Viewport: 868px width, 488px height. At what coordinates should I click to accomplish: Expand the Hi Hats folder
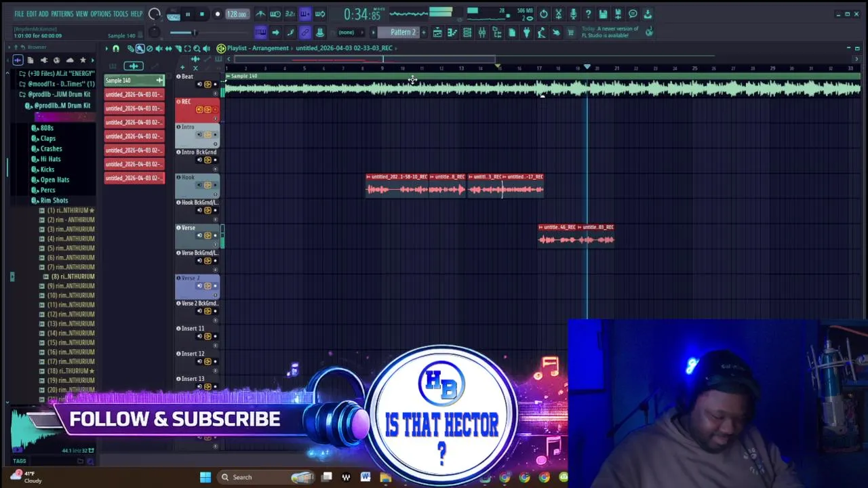pyautogui.click(x=50, y=159)
